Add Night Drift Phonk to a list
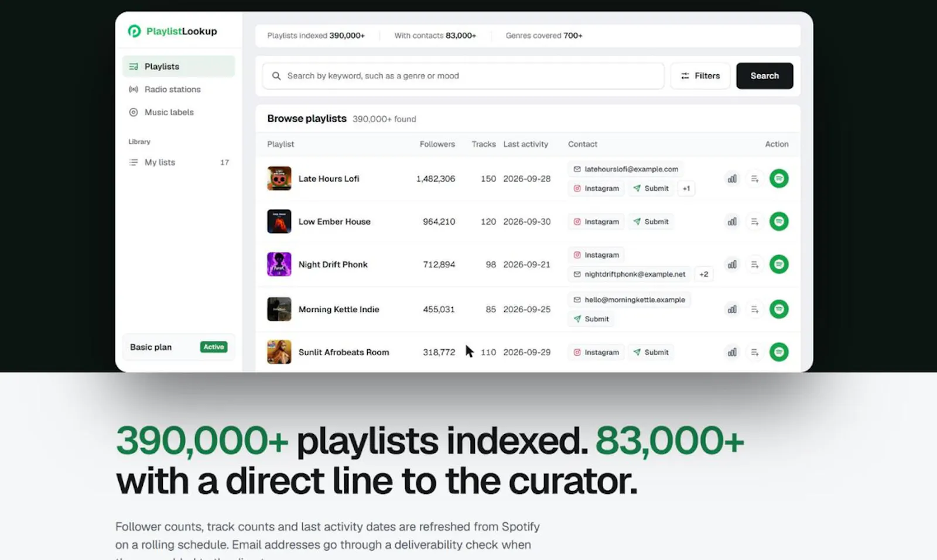The image size is (937, 560). pos(755,264)
